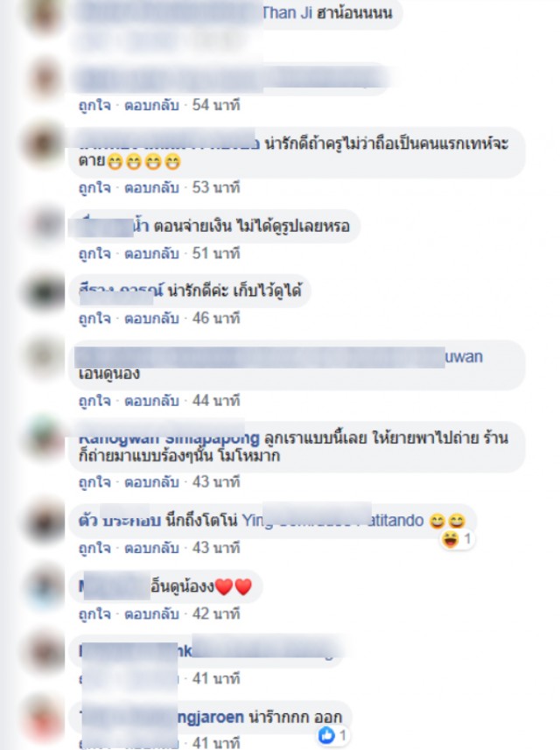
Task: Click the blue like reaction badge on last comment
Action: [x=333, y=735]
